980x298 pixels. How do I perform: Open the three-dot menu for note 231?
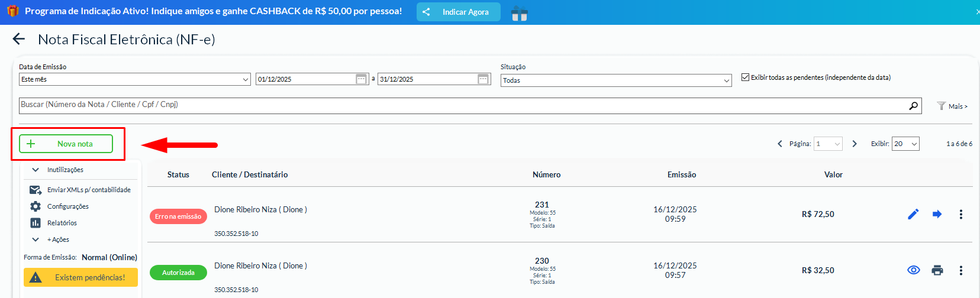(960, 214)
